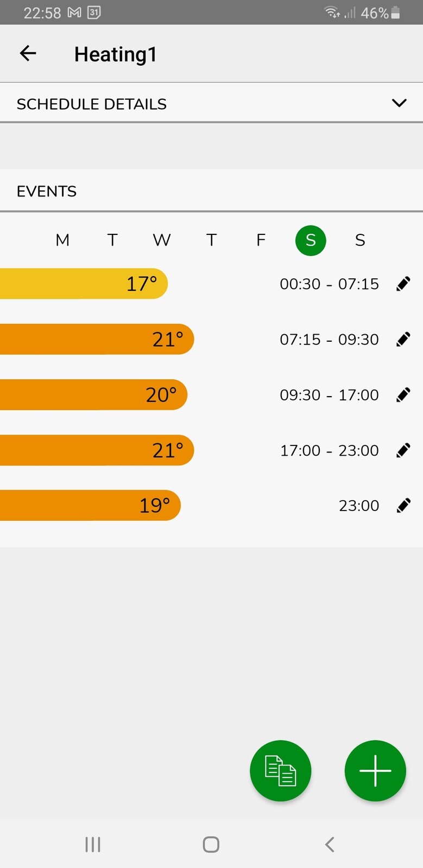Add a new event with plus button
The image size is (423, 868).
pyautogui.click(x=375, y=770)
